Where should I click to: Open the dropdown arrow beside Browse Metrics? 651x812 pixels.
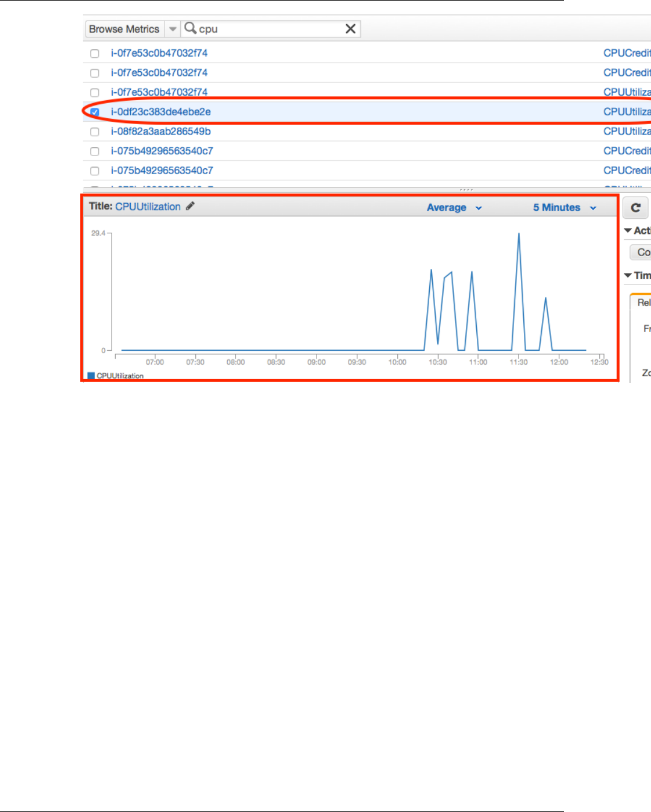tap(172, 29)
